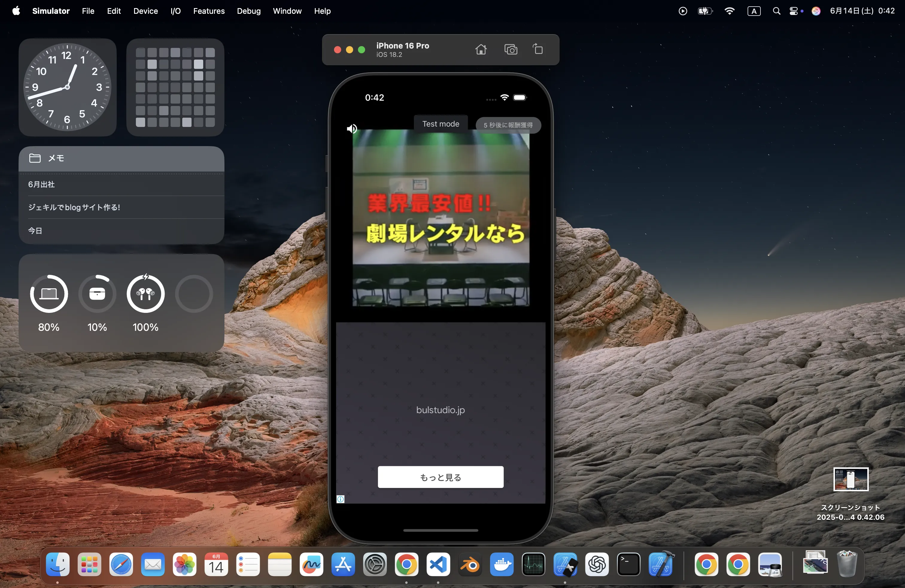Viewport: 905px width, 588px height.
Task: Open Docker from the dock
Action: click(502, 564)
